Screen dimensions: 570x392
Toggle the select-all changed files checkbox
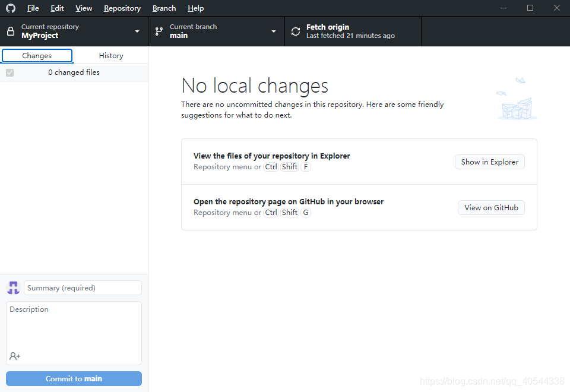[10, 72]
